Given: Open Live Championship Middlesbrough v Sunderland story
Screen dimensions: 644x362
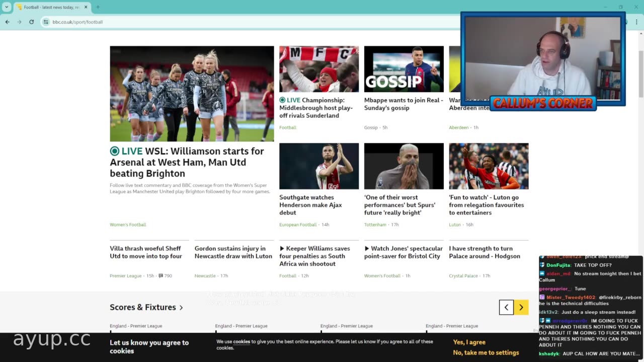Looking at the screenshot, I should (x=316, y=108).
